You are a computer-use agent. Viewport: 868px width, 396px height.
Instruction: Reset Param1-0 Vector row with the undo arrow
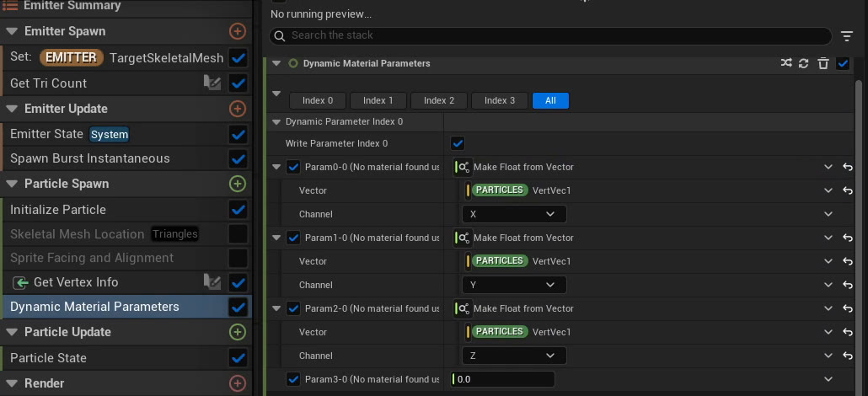848,261
